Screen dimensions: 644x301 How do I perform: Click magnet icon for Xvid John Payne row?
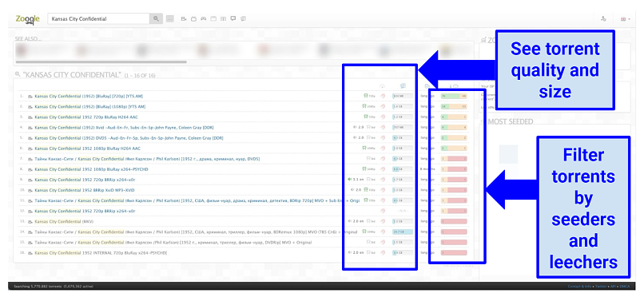pos(383,127)
